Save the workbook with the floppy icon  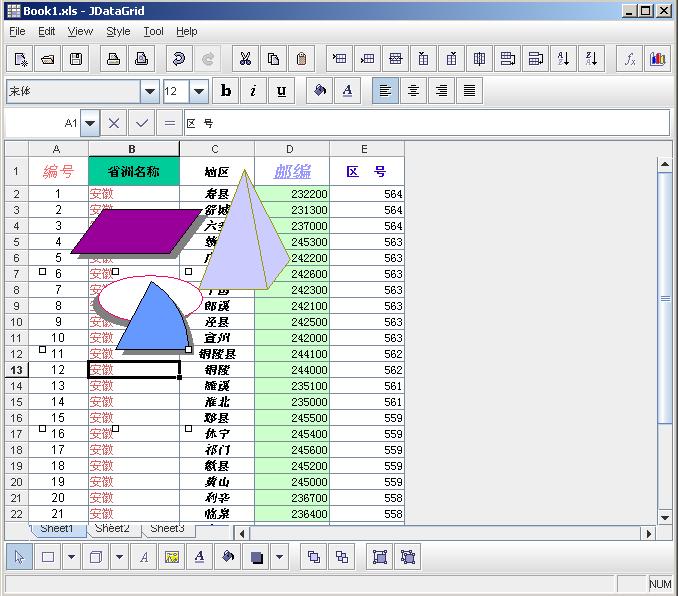pos(76,59)
